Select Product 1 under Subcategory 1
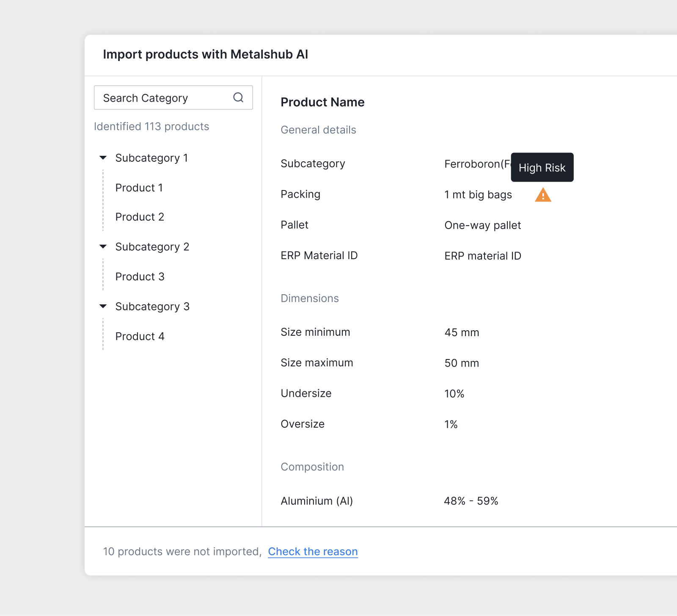Image resolution: width=677 pixels, height=616 pixels. pos(139,188)
